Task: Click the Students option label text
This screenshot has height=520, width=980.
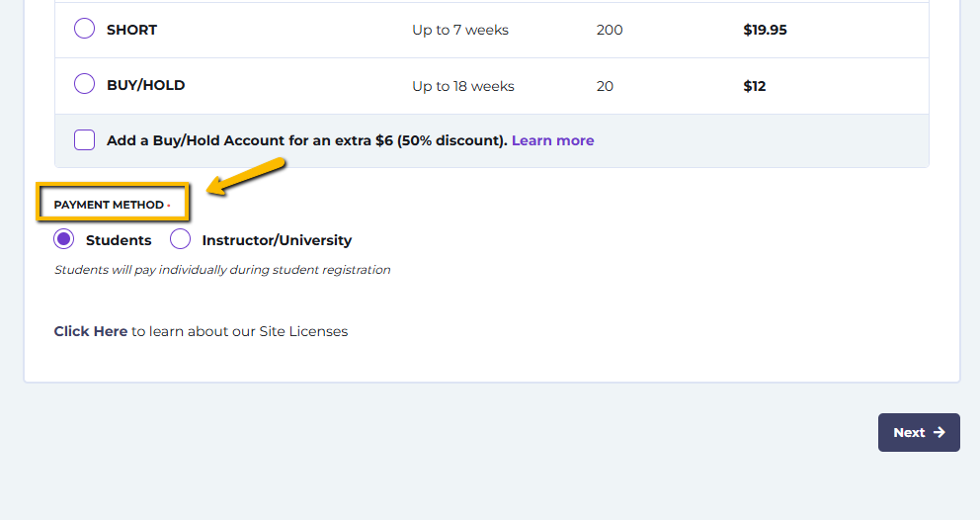Action: (x=119, y=240)
